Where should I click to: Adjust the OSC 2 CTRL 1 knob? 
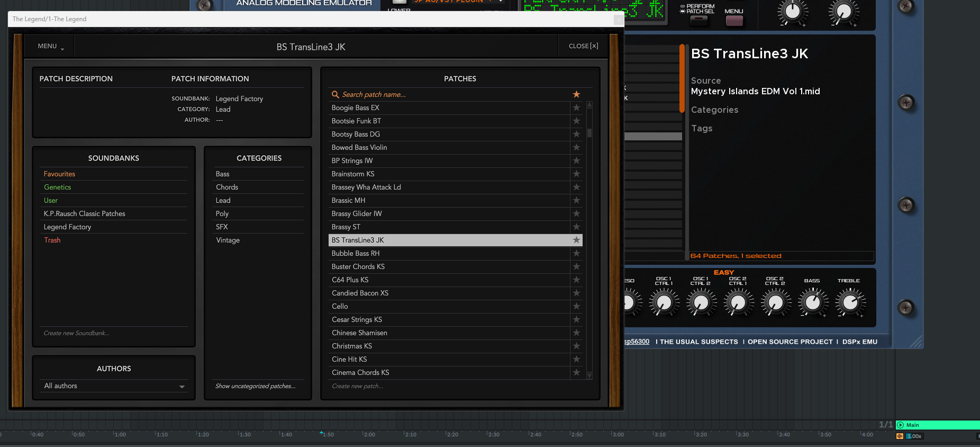(738, 302)
